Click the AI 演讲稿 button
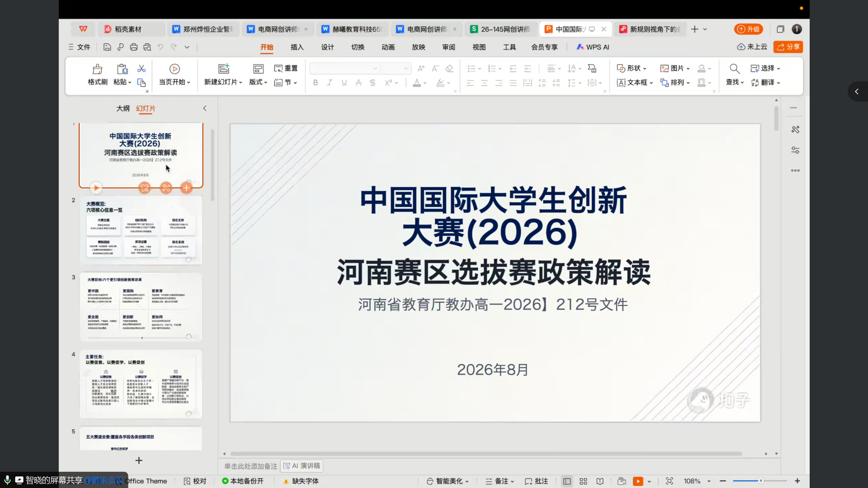The width and height of the screenshot is (868, 488). [302, 466]
